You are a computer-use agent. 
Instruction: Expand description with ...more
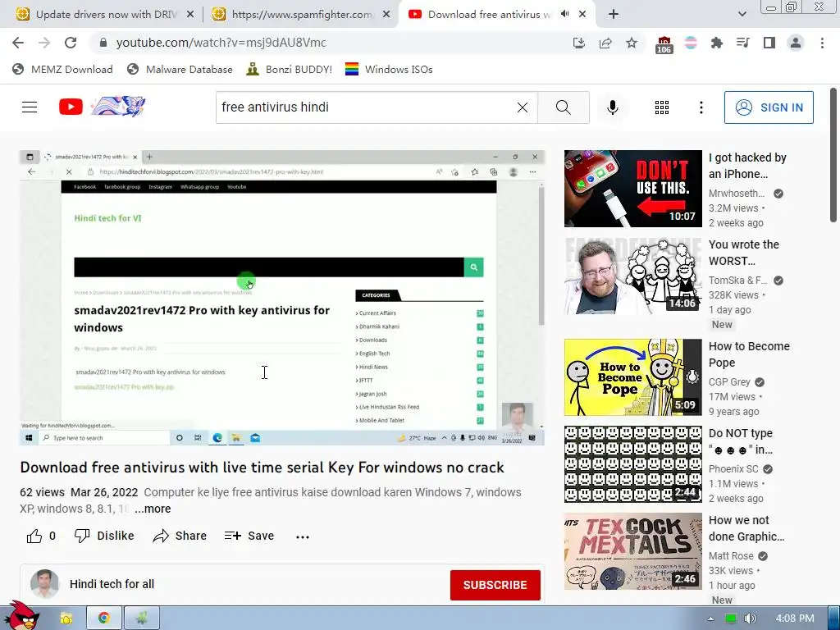point(153,509)
